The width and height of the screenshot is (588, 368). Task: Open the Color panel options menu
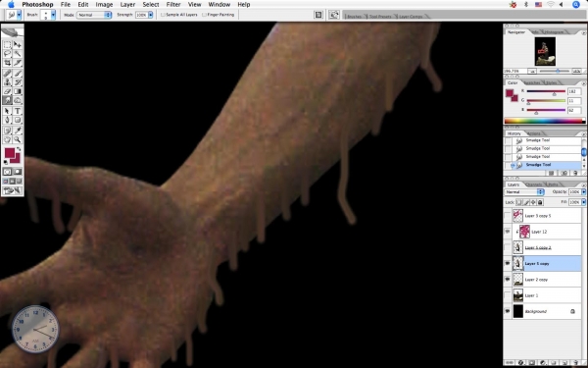(x=584, y=83)
